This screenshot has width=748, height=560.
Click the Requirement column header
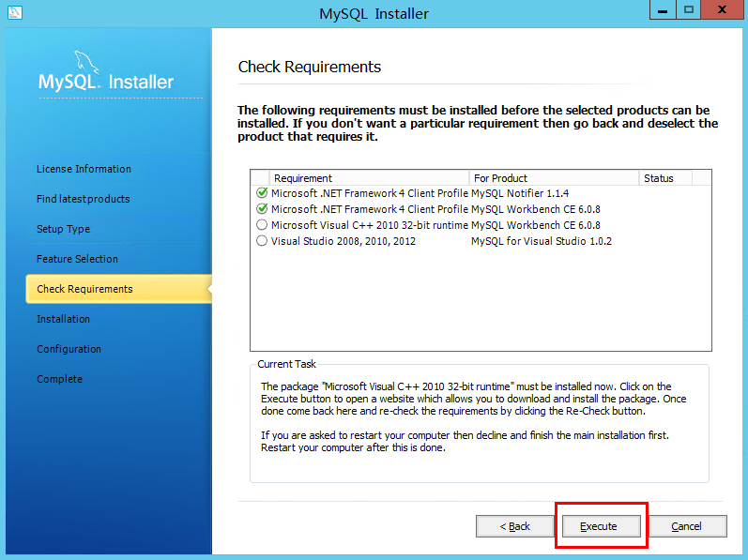369,178
